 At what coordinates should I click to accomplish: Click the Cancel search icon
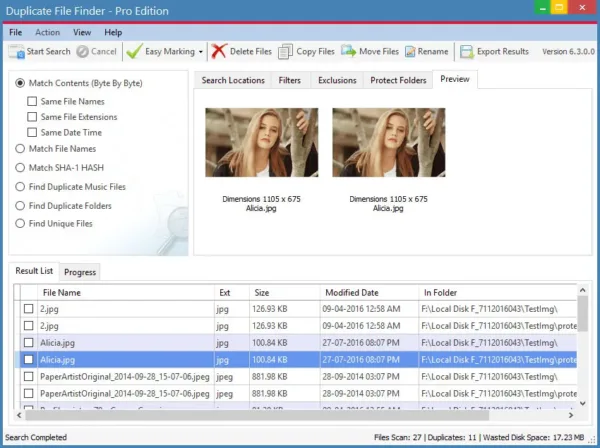(82, 52)
